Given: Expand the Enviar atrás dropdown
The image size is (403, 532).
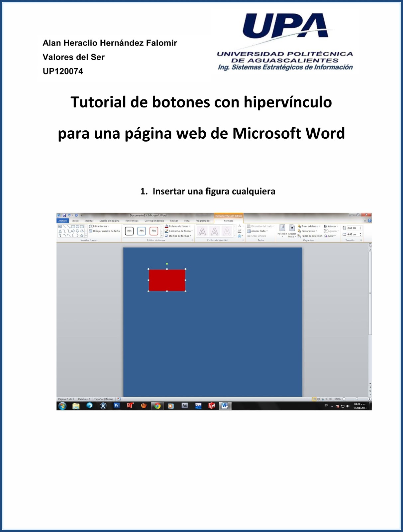Looking at the screenshot, I should pyautogui.click(x=307, y=231).
